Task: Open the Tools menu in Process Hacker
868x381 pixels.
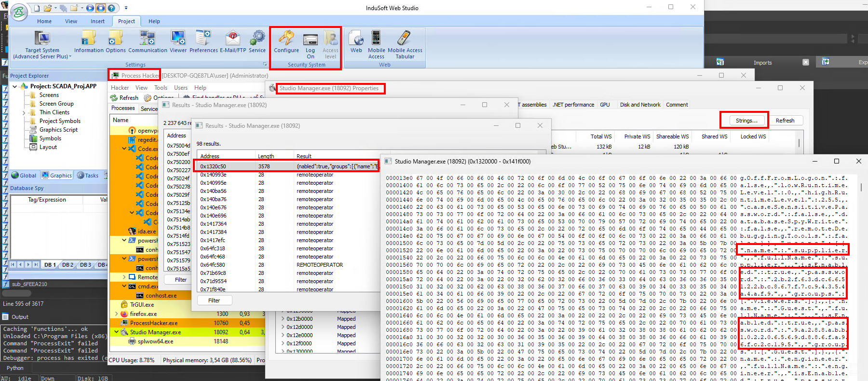Action: pos(161,88)
